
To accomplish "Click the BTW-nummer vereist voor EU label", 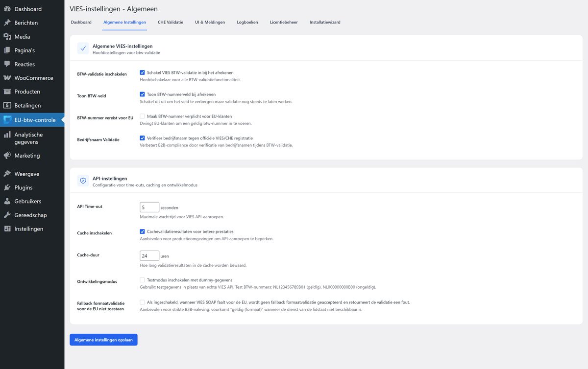I will 105,118.
